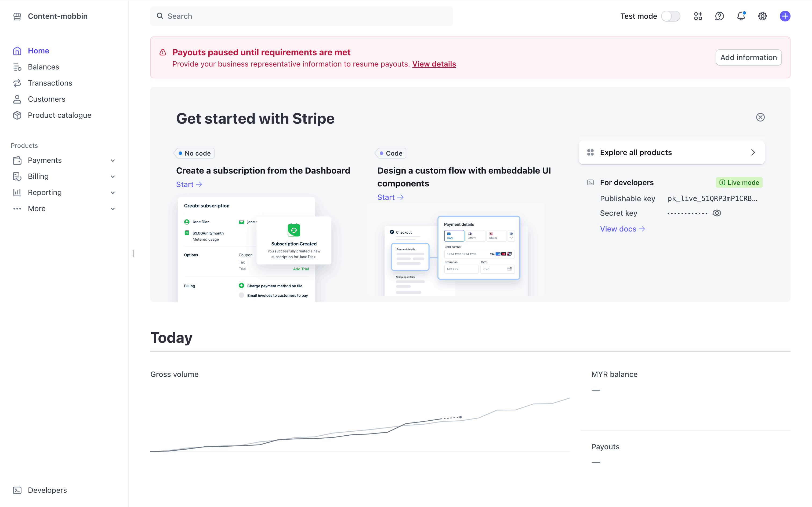Dismiss the Get started with Stripe panel
Image resolution: width=812 pixels, height=507 pixels.
(x=760, y=117)
